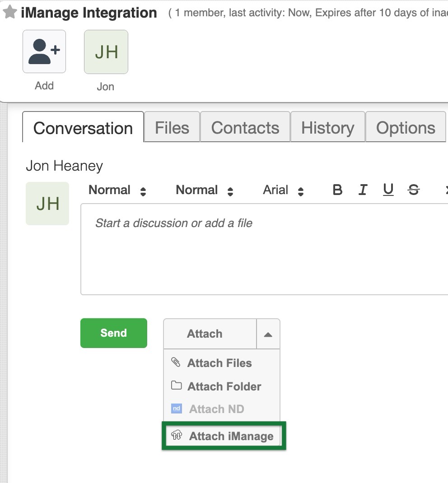The image size is (448, 483).
Task: Choose Attach ND from menu
Action: point(222,409)
